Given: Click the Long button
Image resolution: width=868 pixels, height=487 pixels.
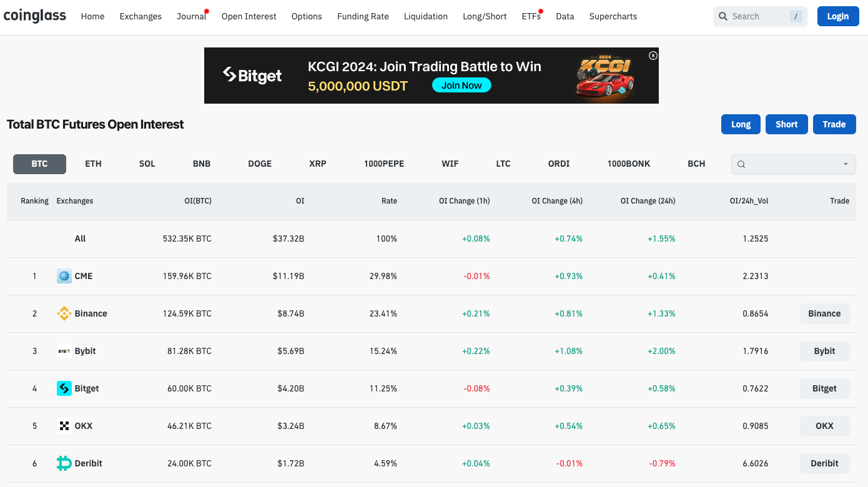Looking at the screenshot, I should [x=741, y=124].
